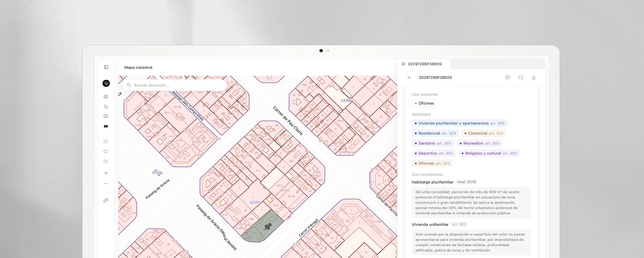The width and height of the screenshot is (644, 258).
Task: Click block label 02297 on the map
Action: [255, 203]
